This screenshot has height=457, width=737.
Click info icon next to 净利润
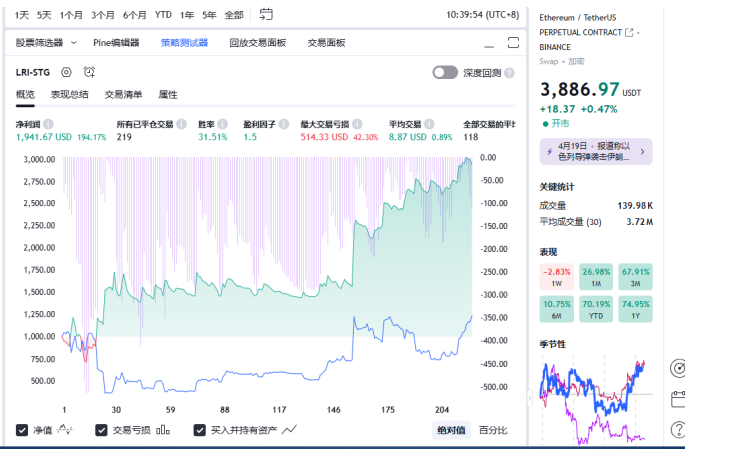click(48, 124)
